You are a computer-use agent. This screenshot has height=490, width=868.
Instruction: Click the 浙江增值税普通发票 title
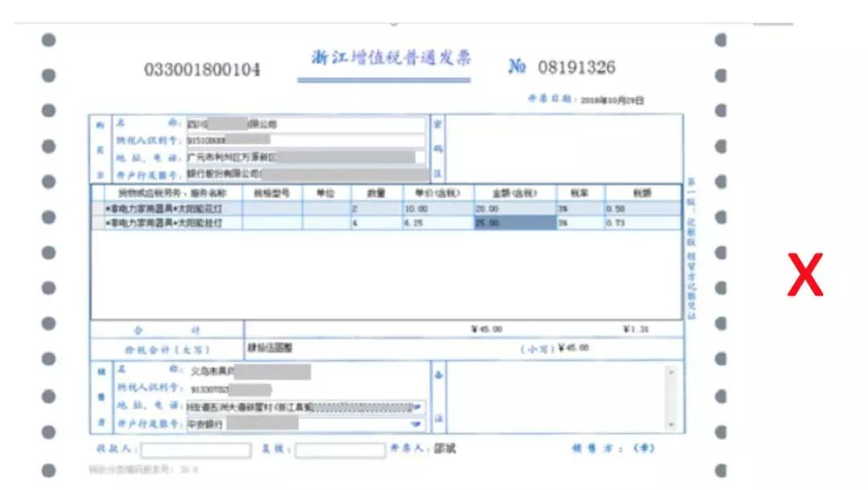[391, 58]
